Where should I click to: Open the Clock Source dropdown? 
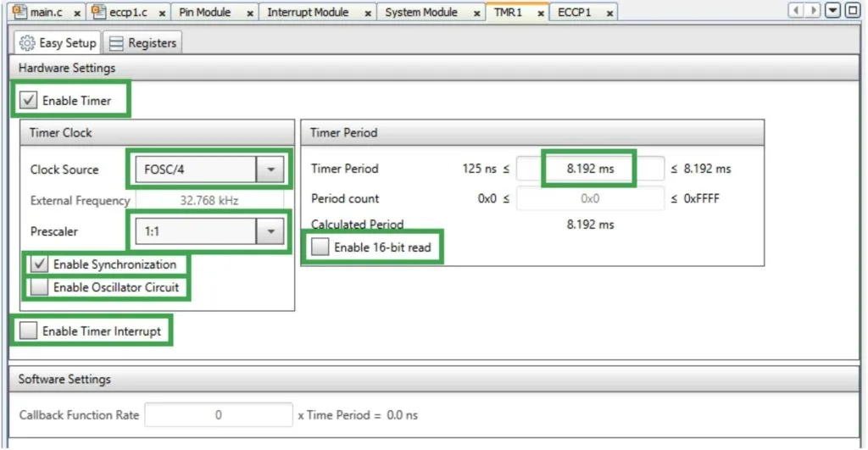point(270,169)
